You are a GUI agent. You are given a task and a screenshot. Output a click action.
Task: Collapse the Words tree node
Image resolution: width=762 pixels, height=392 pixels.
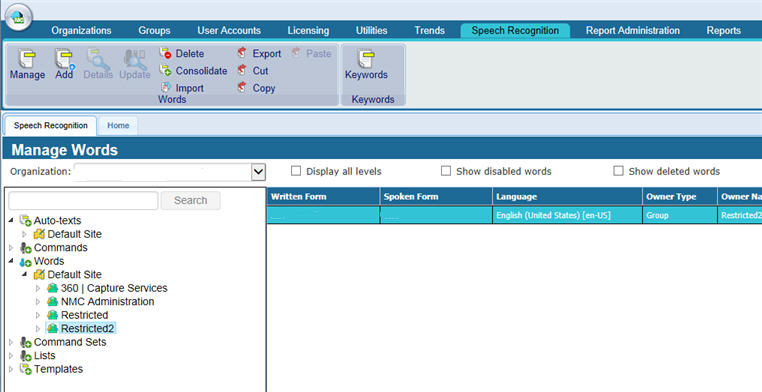[11, 261]
